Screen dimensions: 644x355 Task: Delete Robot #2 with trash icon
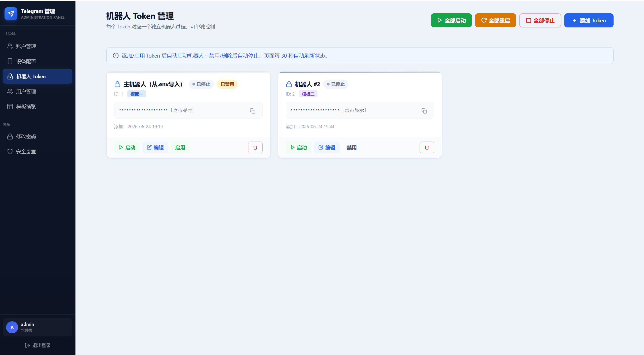coord(427,148)
